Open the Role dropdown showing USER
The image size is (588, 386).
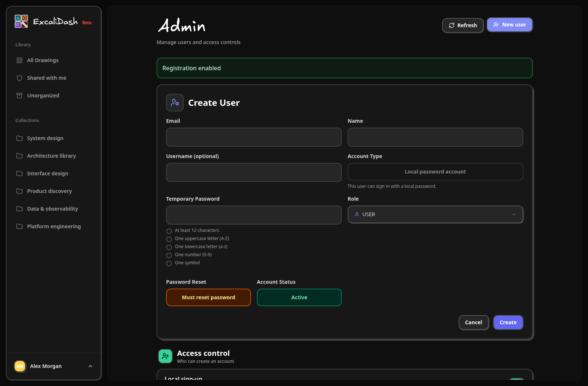435,214
